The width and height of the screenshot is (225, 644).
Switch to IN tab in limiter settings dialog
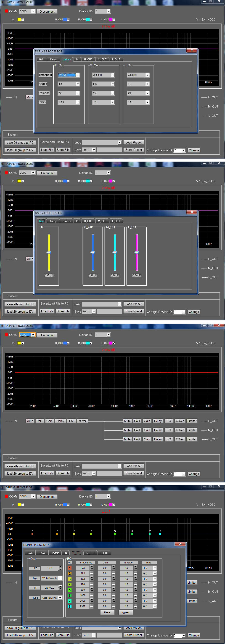tap(77, 60)
